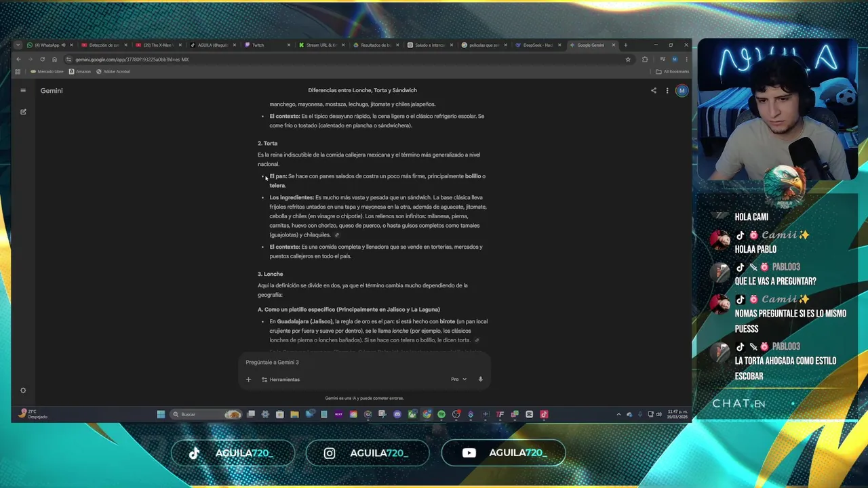
Task: Open the volume control in system tray
Action: point(658,414)
